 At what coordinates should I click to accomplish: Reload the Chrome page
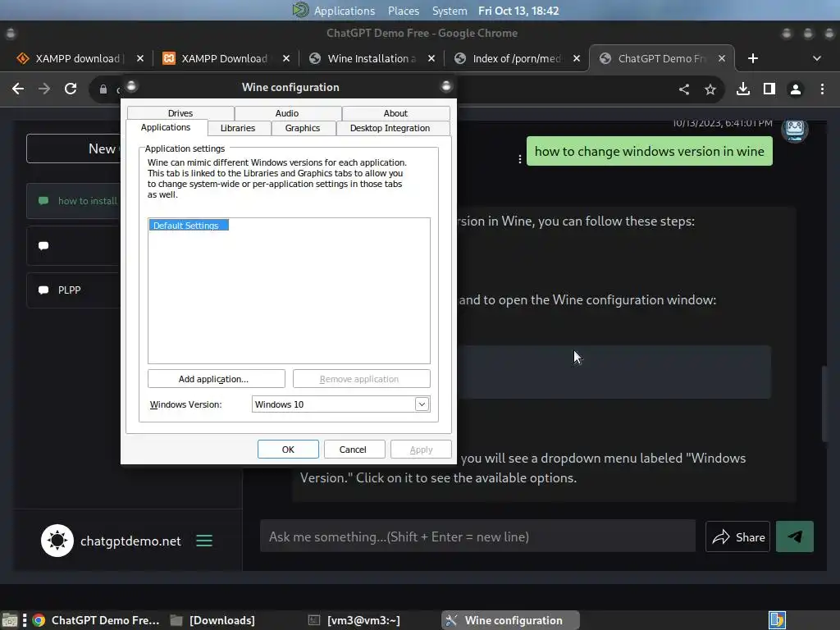(71, 89)
